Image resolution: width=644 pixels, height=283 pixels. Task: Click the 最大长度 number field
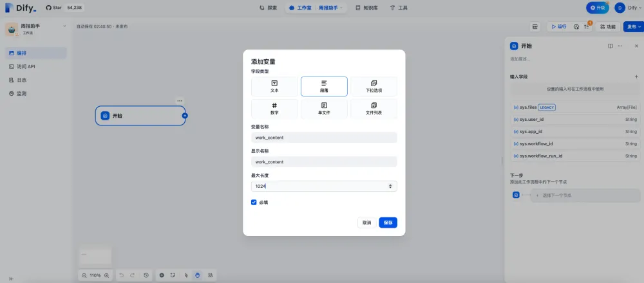click(x=324, y=187)
